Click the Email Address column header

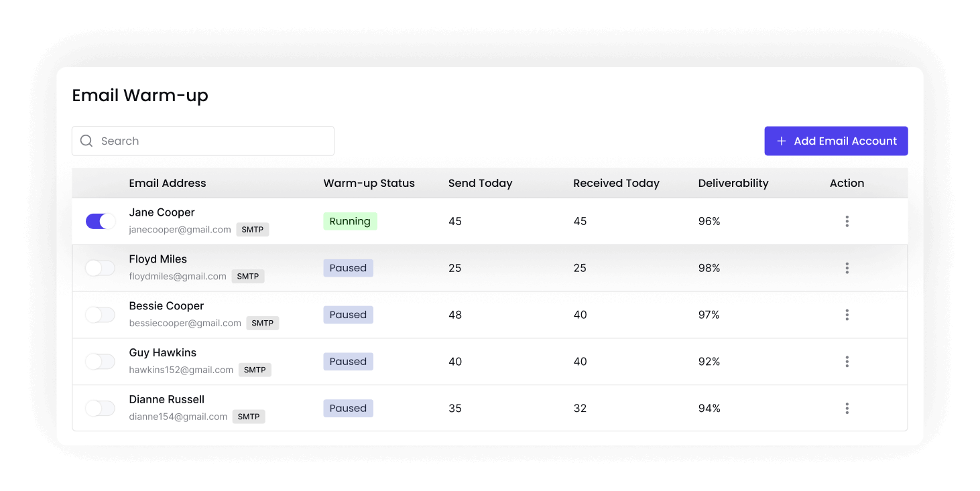(168, 183)
